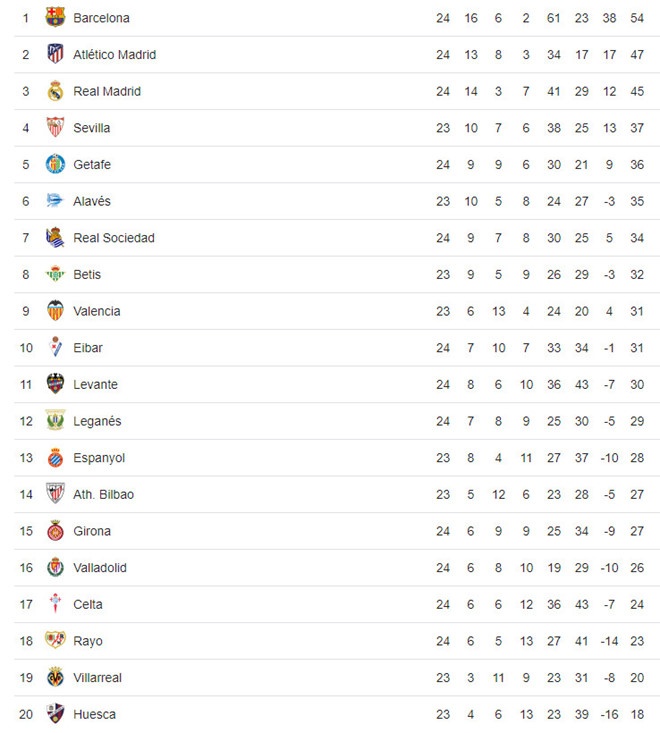Click the Barcelona club crest
The image size is (660, 733).
click(55, 18)
